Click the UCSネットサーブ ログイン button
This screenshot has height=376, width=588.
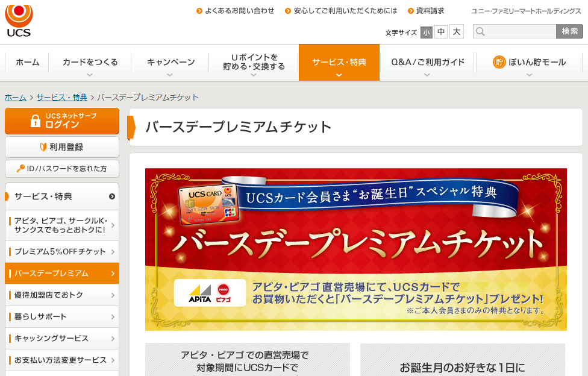62,121
